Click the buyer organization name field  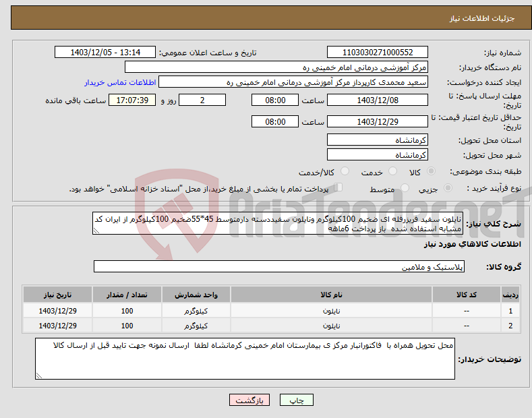pos(276,67)
